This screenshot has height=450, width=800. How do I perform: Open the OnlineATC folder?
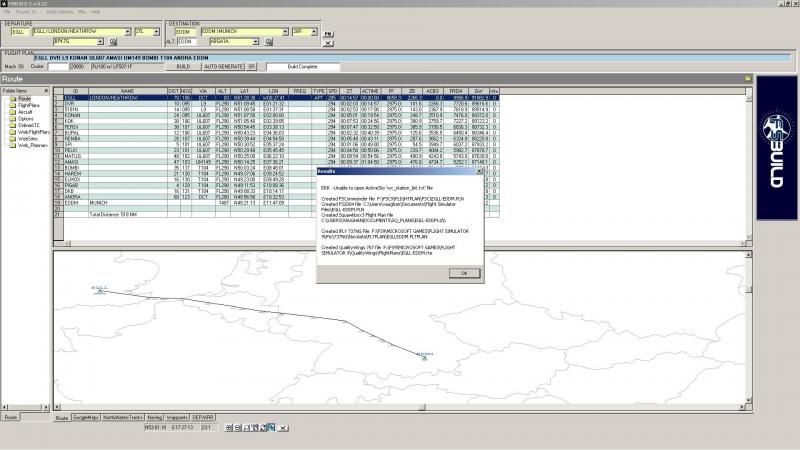pyautogui.click(x=24, y=125)
